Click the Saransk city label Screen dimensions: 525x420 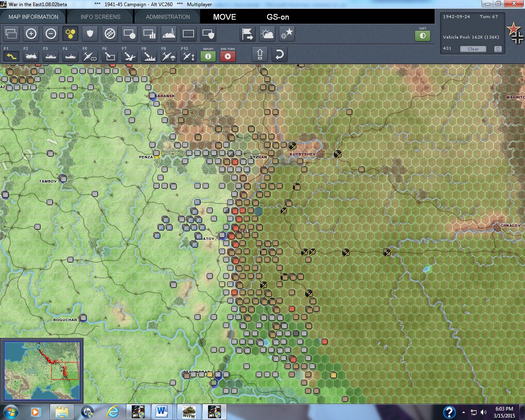(x=165, y=96)
